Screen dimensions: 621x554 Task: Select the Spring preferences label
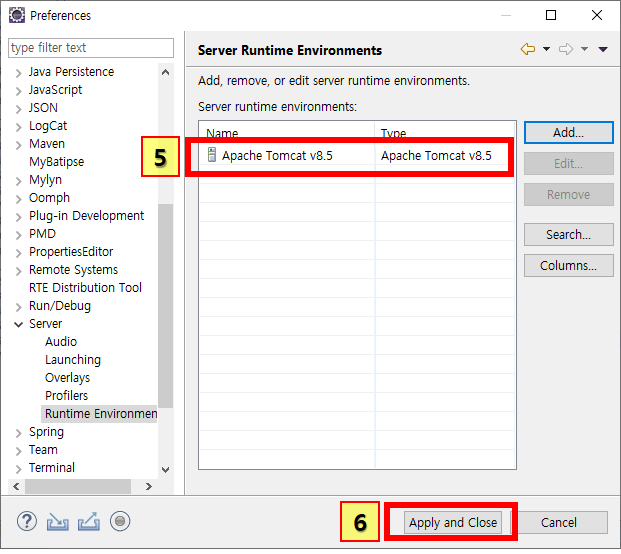click(x=46, y=432)
